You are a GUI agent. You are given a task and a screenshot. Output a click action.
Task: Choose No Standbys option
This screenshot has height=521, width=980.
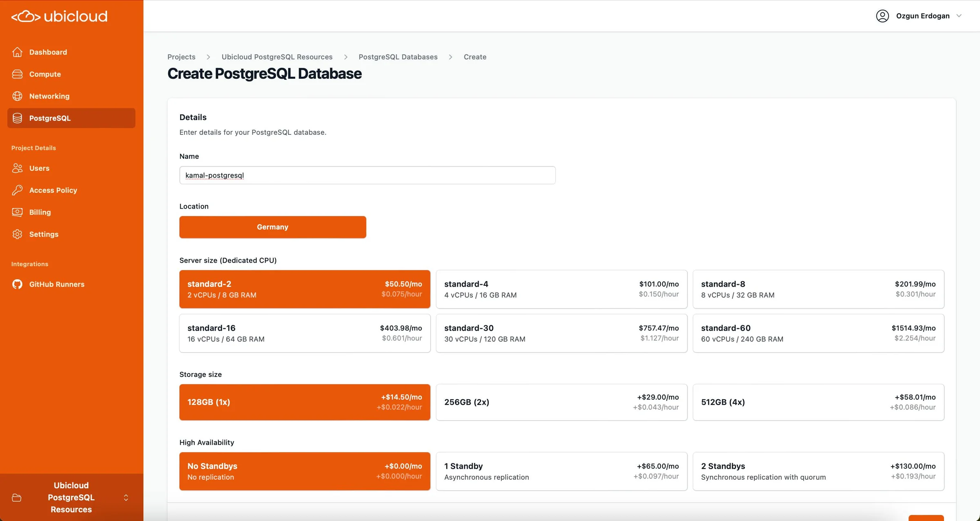coord(305,471)
